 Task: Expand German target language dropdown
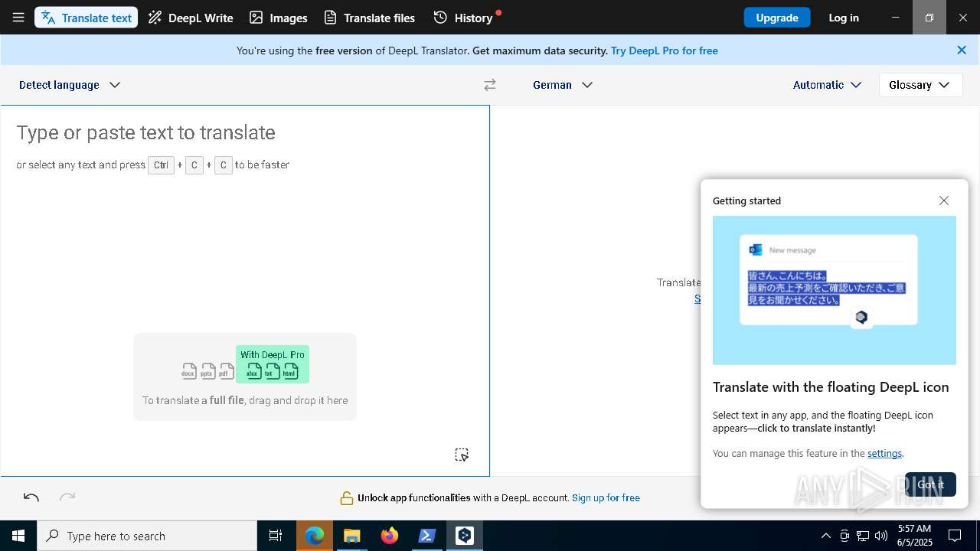(563, 85)
